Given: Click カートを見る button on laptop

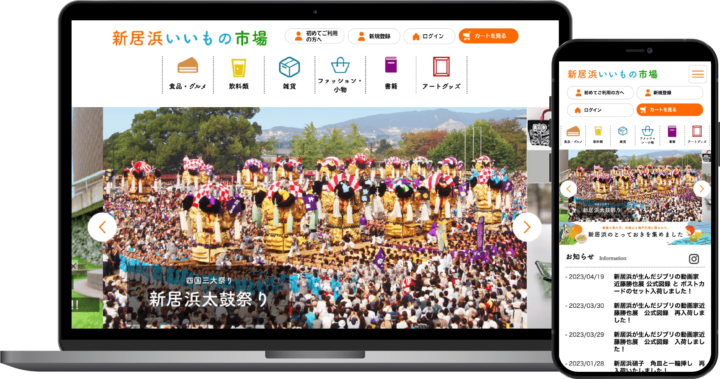Looking at the screenshot, I should [x=488, y=36].
